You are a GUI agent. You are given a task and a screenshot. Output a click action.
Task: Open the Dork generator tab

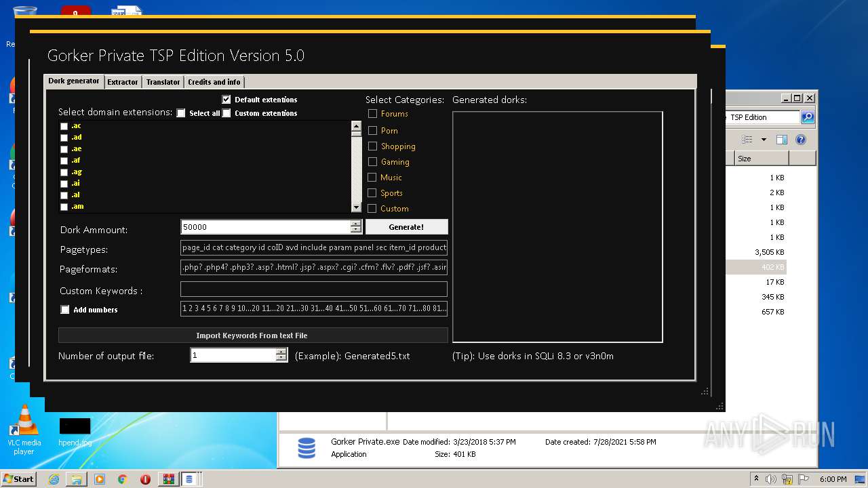tap(74, 81)
